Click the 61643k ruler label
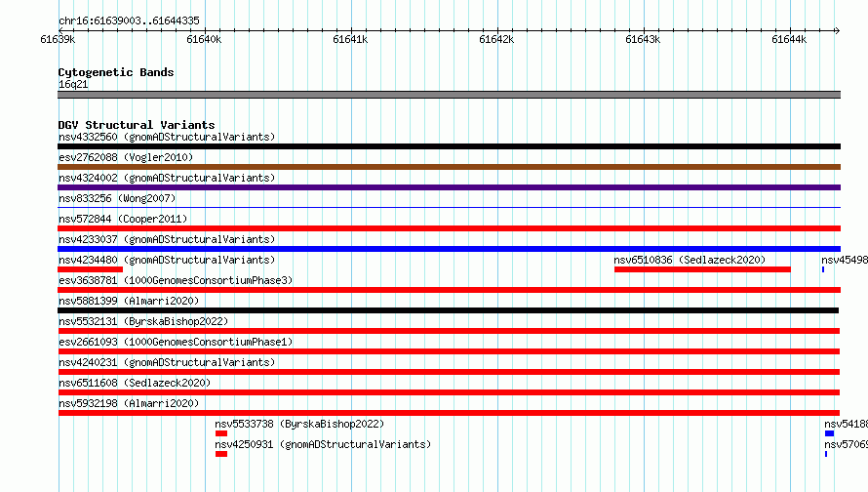 [x=643, y=39]
